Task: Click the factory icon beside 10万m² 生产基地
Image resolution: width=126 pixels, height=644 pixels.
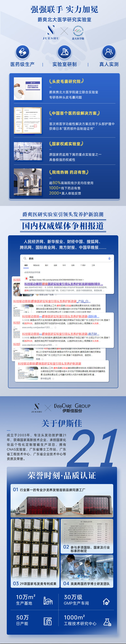Action: pyautogui.click(x=48, y=601)
